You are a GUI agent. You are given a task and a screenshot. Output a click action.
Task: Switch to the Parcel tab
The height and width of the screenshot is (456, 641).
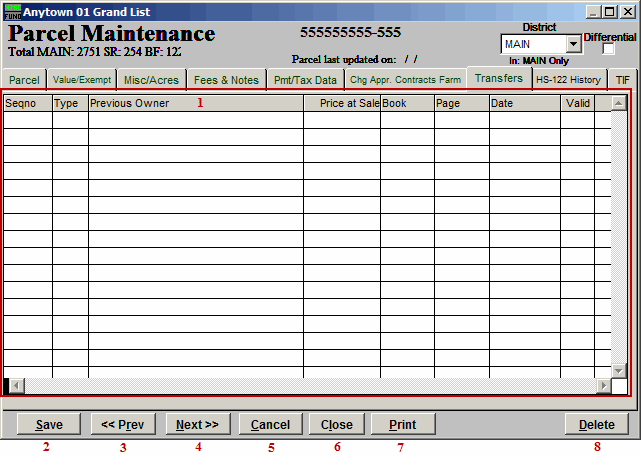click(x=24, y=80)
